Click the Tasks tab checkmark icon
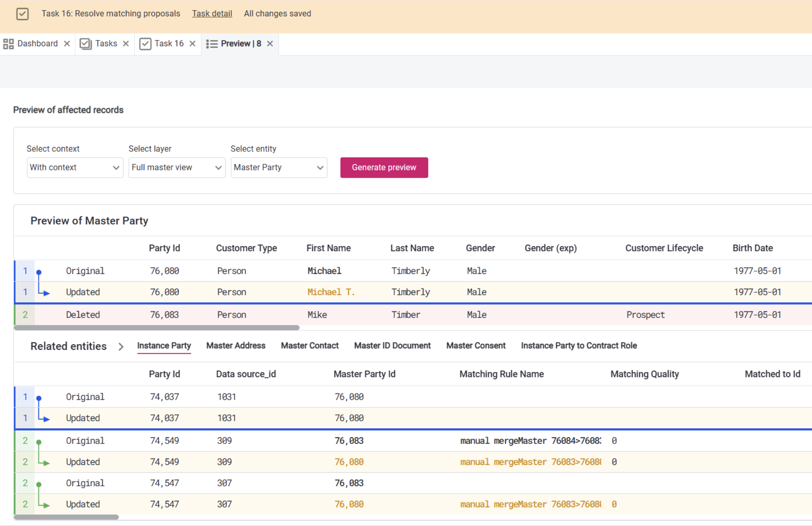Image resolution: width=812 pixels, height=526 pixels. (x=85, y=44)
